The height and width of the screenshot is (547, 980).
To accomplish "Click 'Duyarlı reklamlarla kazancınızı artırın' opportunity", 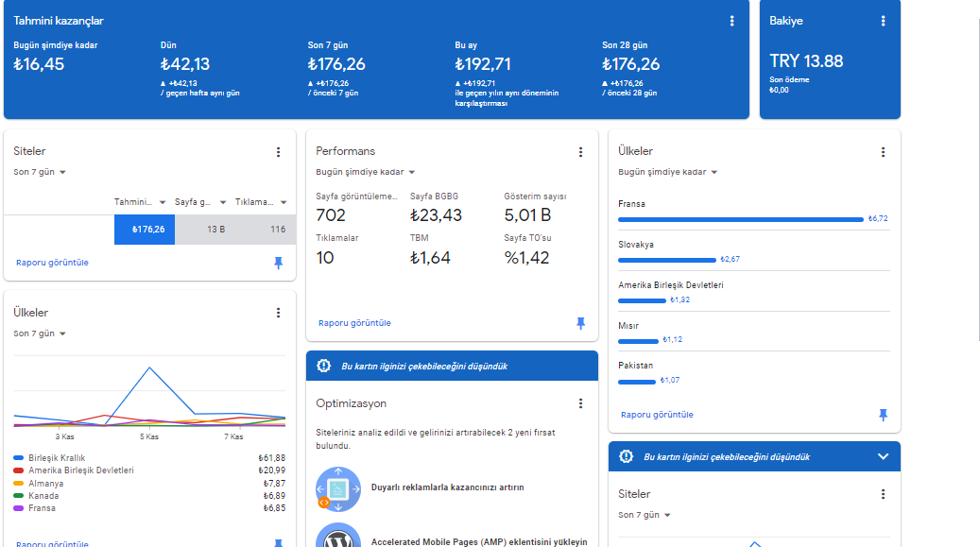I will (x=448, y=487).
